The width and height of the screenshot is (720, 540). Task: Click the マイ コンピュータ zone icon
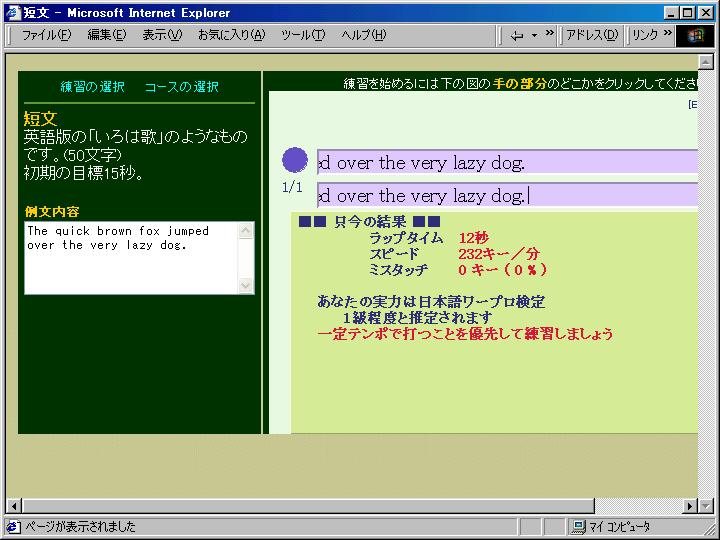pos(578,526)
